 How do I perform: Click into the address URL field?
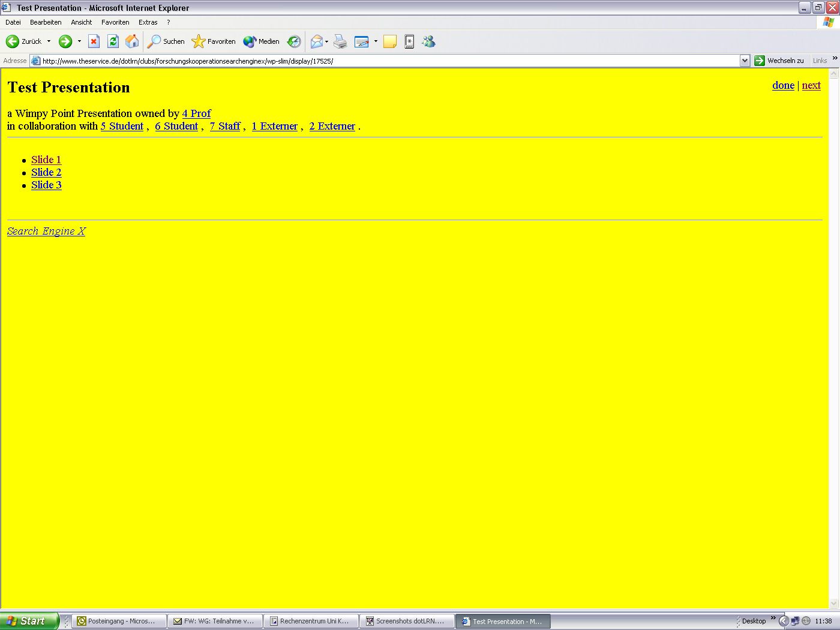click(x=384, y=61)
